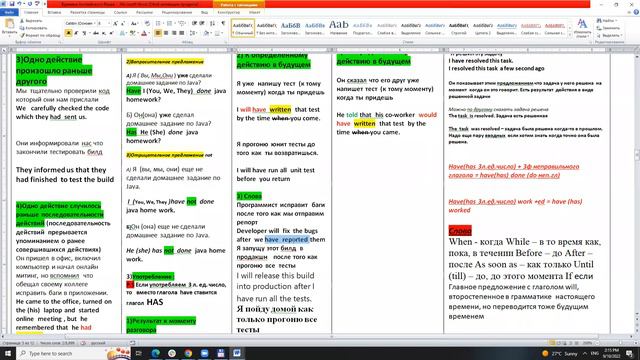Shrink font size icon
Screen dimensions: 640x360
click(x=123, y=24)
